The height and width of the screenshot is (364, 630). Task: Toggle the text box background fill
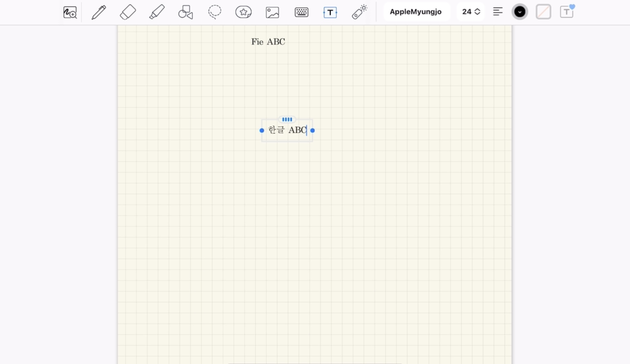coord(543,12)
